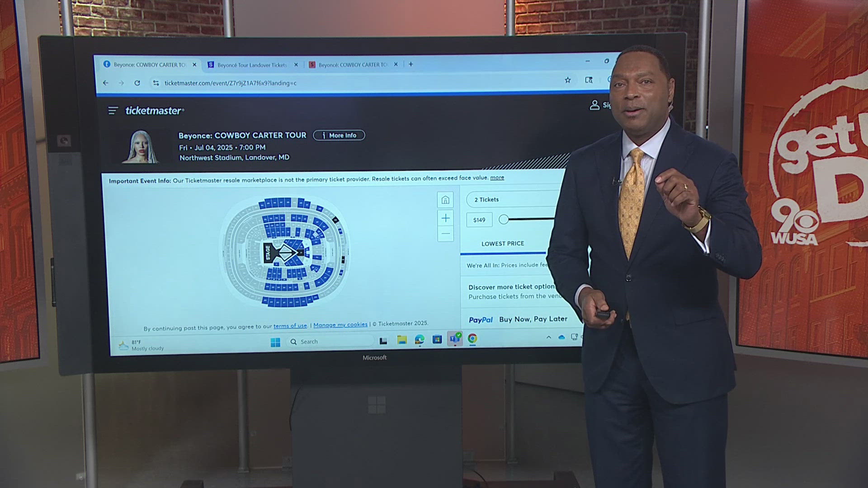This screenshot has height=488, width=868.
Task: Click the OneDrive cloud tray icon
Action: click(x=561, y=337)
